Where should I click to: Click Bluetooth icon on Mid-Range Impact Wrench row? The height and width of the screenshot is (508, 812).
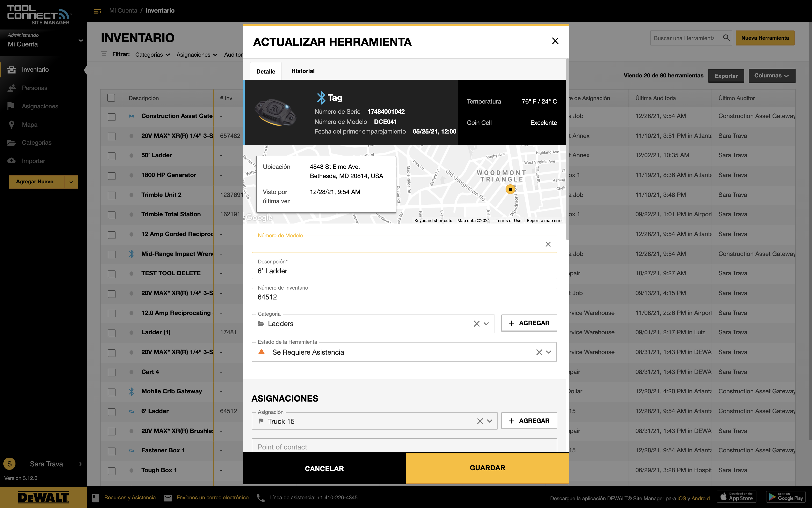click(x=131, y=254)
